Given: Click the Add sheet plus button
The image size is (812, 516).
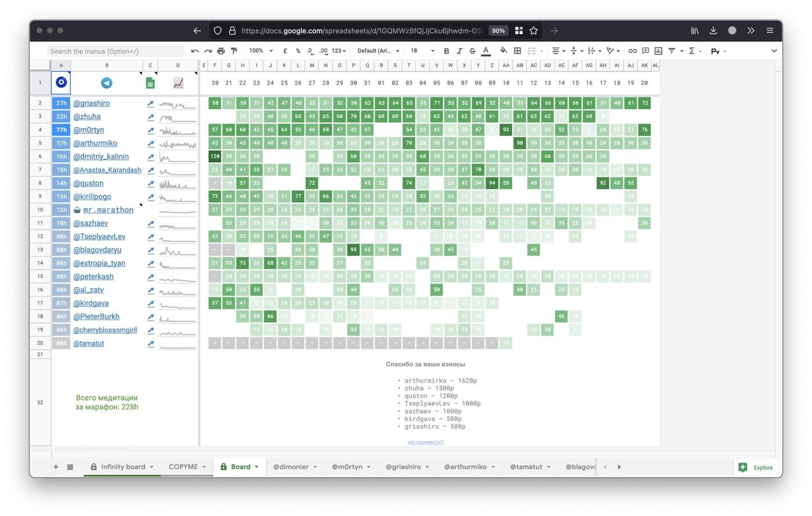Looking at the screenshot, I should coord(56,467).
